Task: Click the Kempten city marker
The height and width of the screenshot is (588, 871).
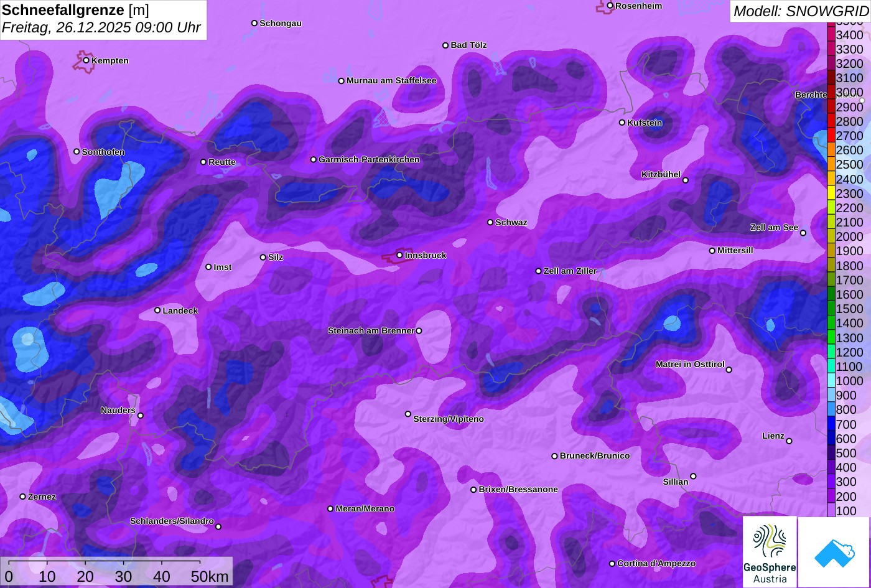Action: coord(86,60)
